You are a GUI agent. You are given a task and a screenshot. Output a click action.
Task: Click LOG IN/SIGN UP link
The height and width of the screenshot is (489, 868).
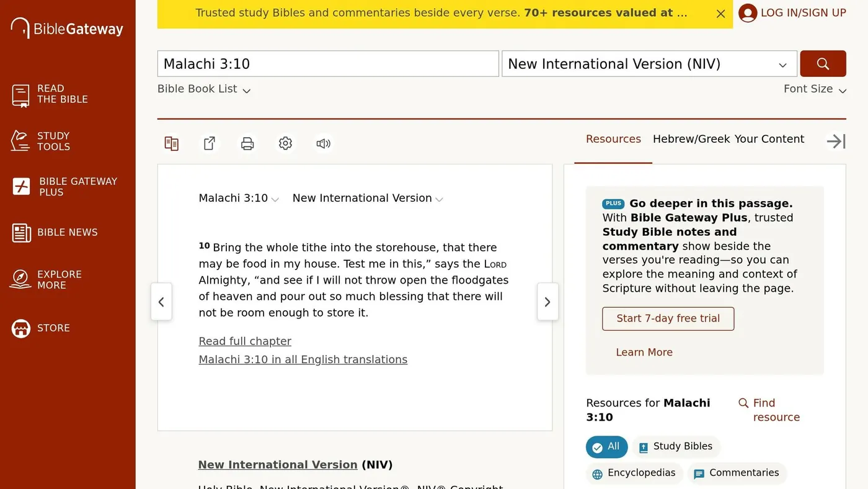click(804, 13)
